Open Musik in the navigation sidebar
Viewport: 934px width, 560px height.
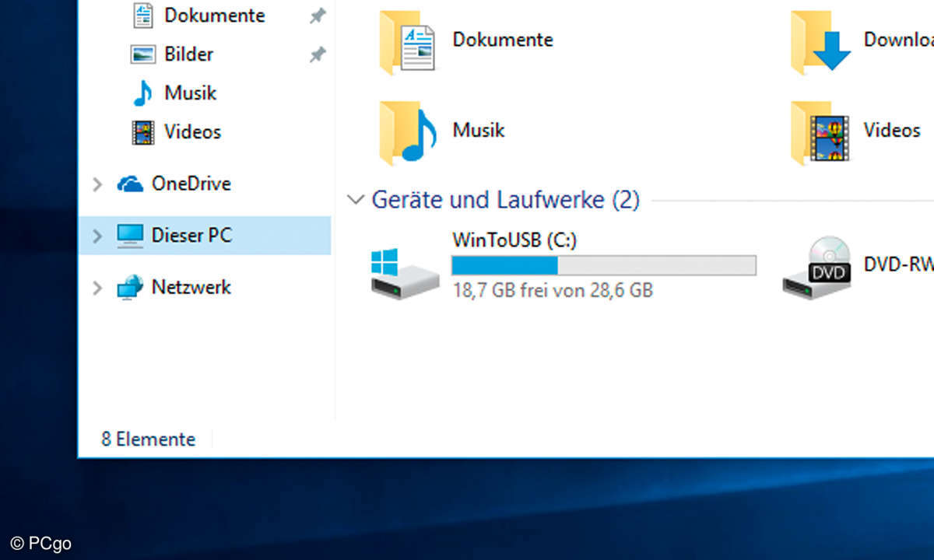coord(190,93)
